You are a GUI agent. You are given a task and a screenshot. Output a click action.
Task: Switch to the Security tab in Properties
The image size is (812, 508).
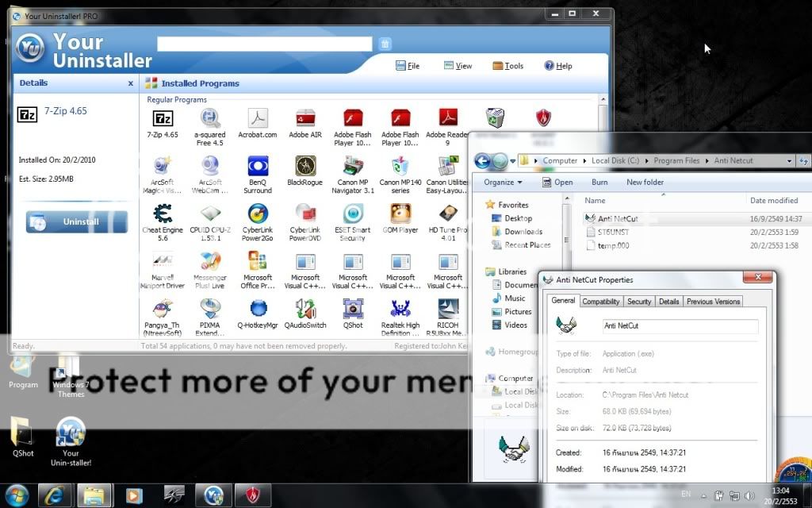(639, 302)
